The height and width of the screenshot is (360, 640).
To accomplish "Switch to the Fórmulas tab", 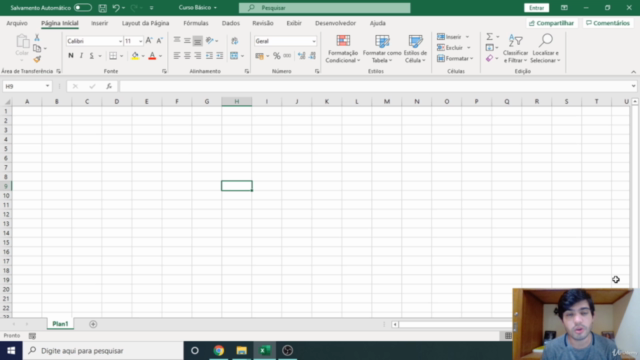I will [196, 23].
